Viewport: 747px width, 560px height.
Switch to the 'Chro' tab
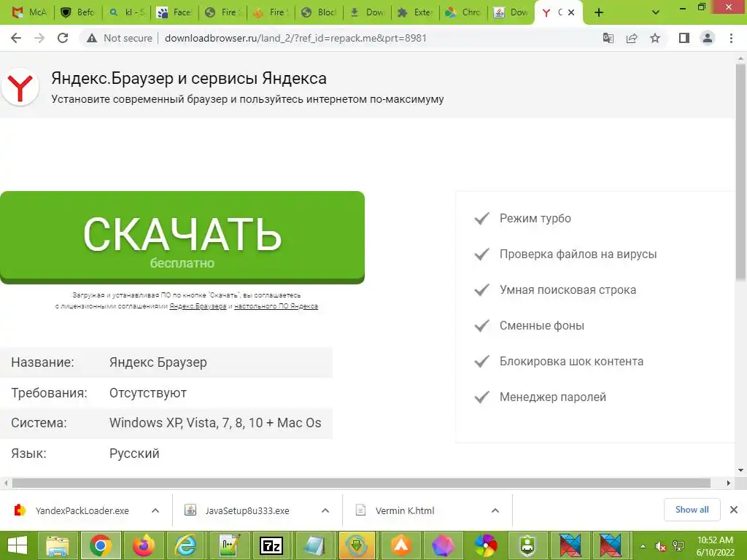(x=463, y=12)
